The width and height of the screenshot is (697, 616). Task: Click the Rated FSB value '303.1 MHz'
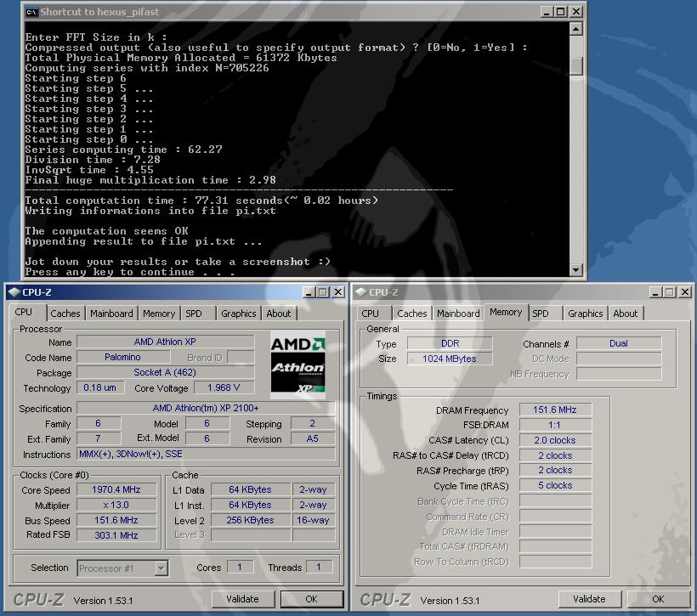116,535
